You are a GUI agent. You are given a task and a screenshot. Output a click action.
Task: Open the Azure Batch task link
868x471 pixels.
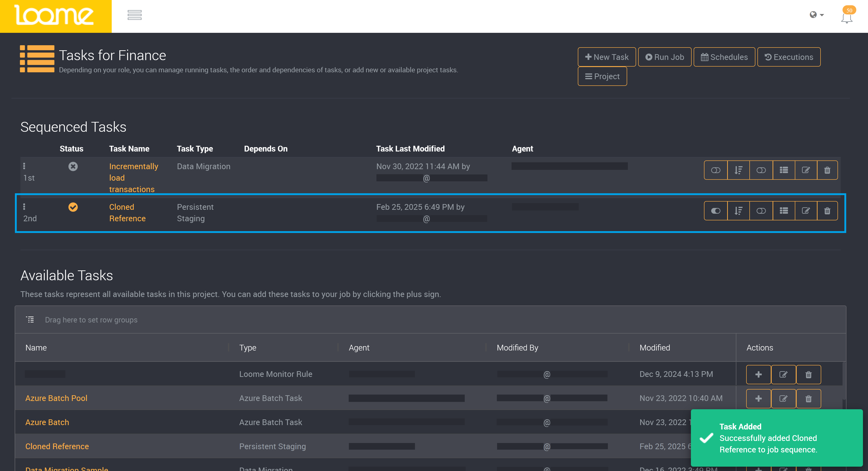tap(47, 422)
